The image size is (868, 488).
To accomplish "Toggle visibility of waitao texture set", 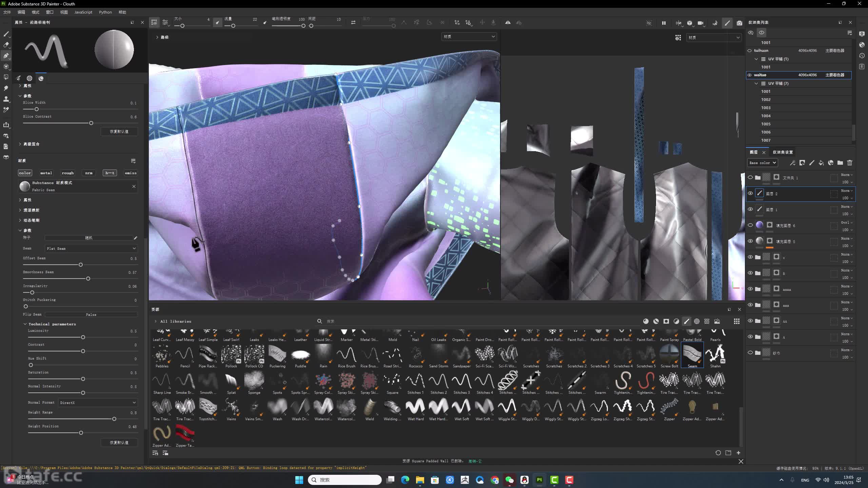I will pyautogui.click(x=750, y=75).
